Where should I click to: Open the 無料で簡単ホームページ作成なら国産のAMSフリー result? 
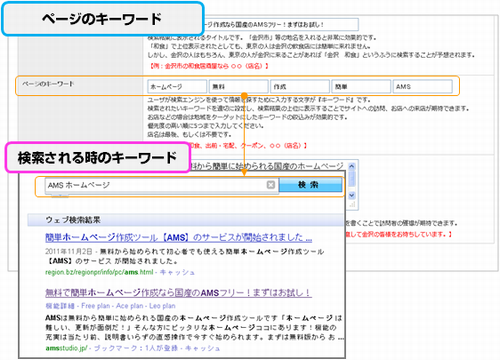(x=178, y=293)
